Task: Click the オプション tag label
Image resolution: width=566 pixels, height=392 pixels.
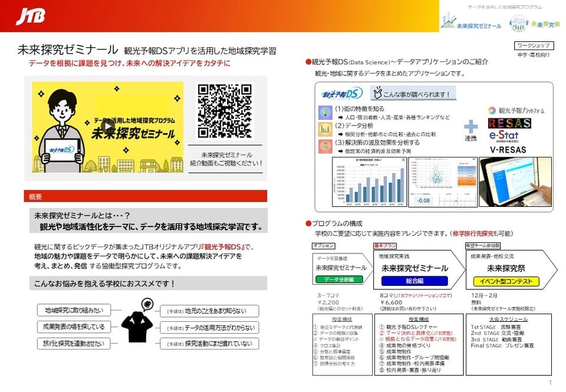Action: 324,245
